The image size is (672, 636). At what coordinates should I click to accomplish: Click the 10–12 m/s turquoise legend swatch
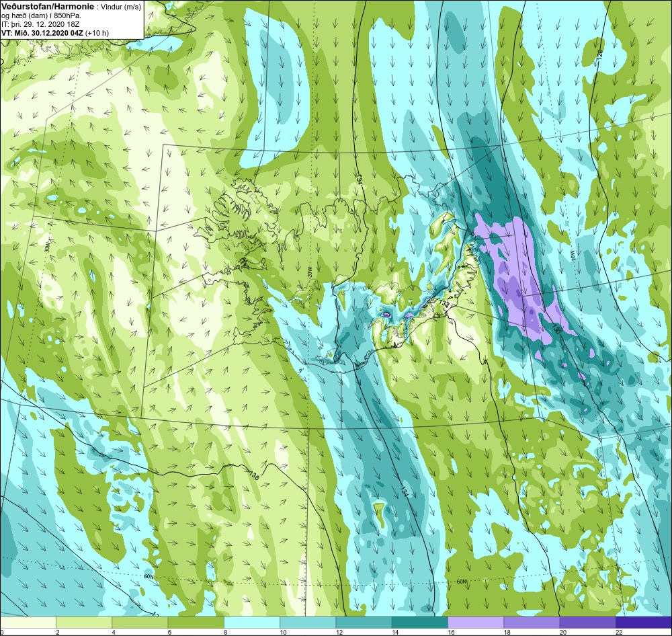pos(308,621)
